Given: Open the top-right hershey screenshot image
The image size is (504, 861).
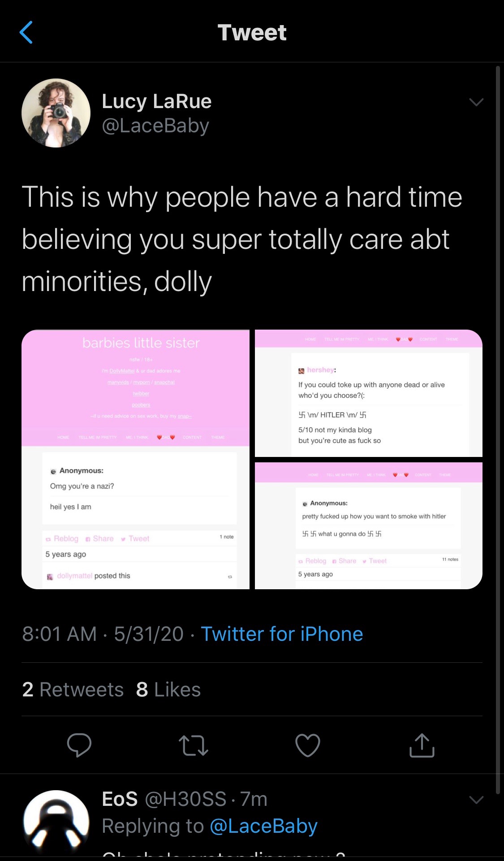Looking at the screenshot, I should coord(369,393).
